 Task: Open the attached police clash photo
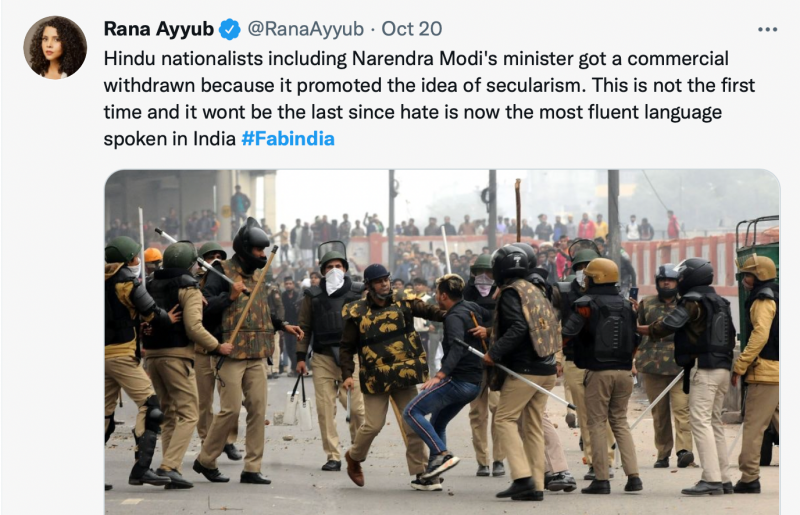442,342
